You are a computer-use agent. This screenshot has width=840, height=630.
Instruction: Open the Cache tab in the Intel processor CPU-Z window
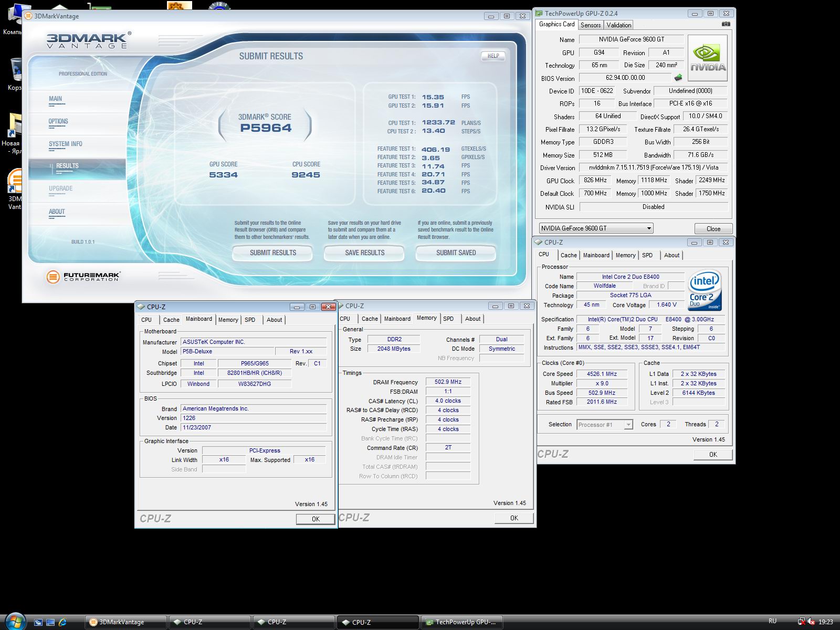pyautogui.click(x=569, y=255)
